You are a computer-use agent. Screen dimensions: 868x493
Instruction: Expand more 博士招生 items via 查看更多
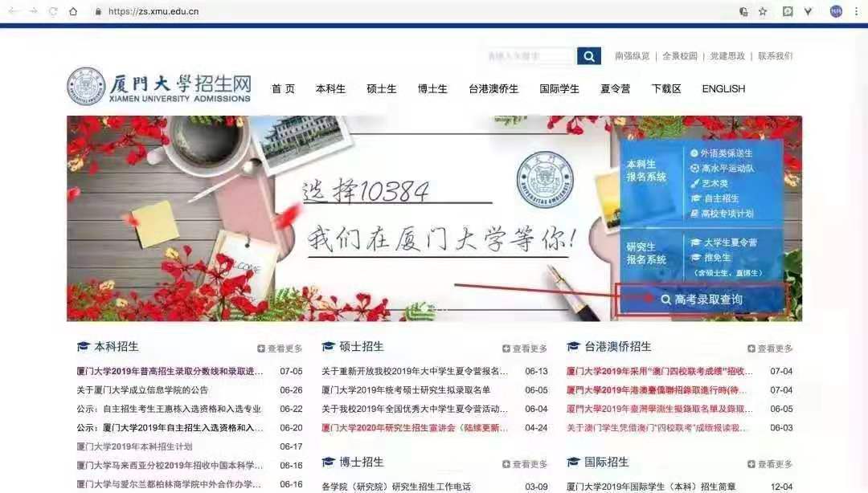coord(525,464)
